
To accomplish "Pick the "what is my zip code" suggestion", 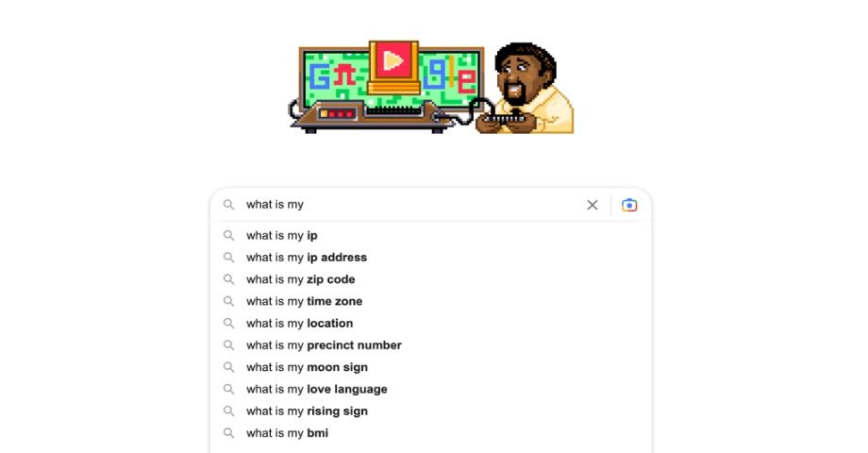I will (301, 279).
